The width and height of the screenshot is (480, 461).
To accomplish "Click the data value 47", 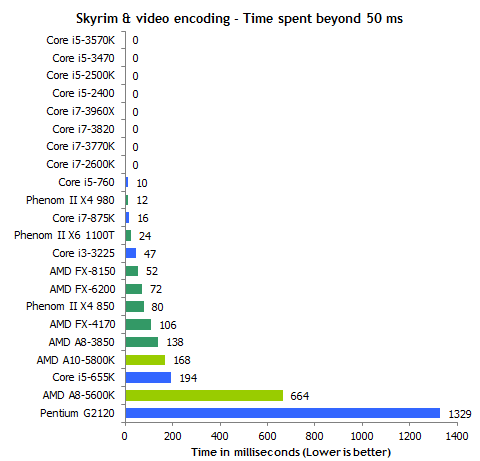I will [x=150, y=254].
